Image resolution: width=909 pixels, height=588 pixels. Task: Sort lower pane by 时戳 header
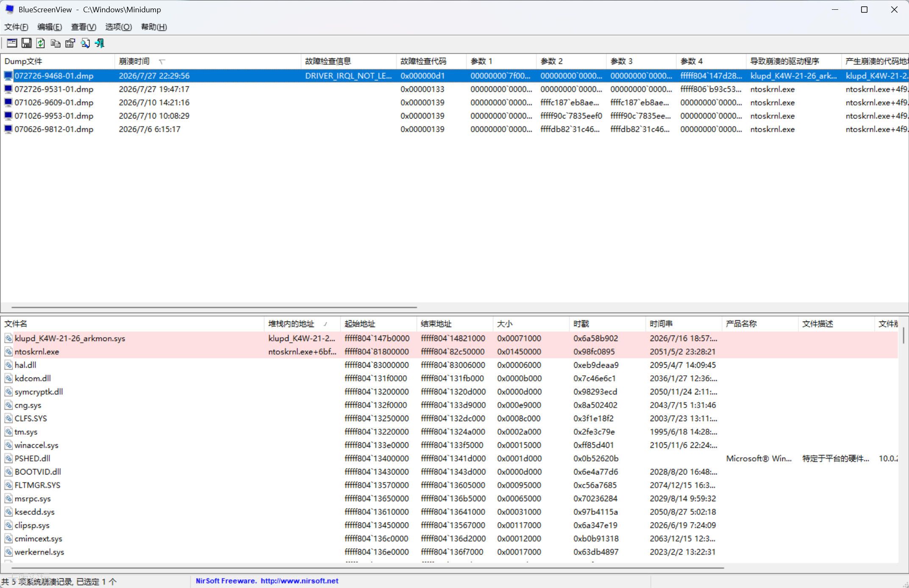click(x=607, y=324)
